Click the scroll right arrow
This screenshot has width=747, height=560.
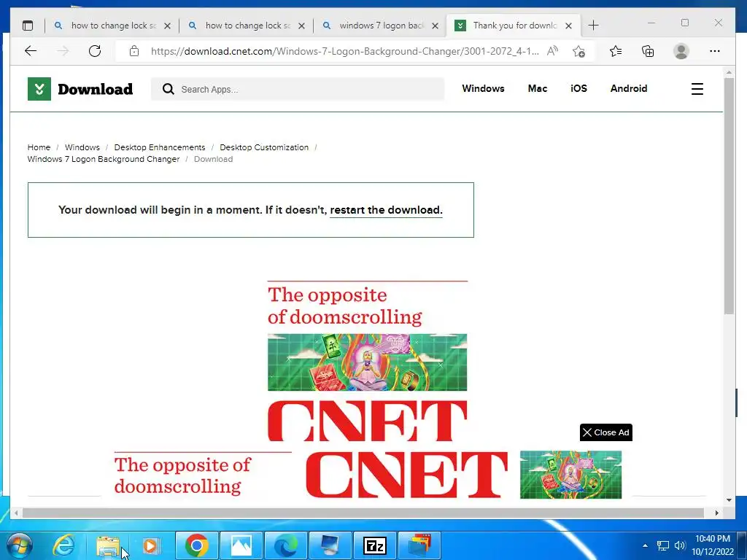[717, 513]
